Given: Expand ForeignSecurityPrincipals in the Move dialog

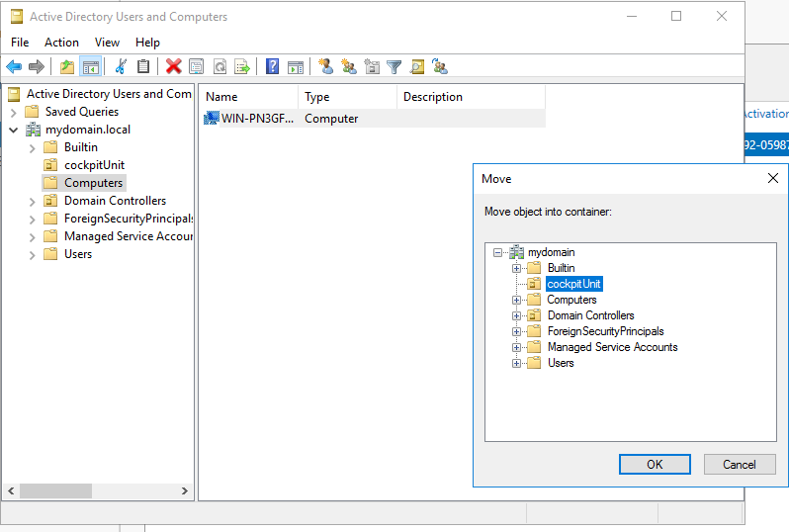Looking at the screenshot, I should point(516,331).
